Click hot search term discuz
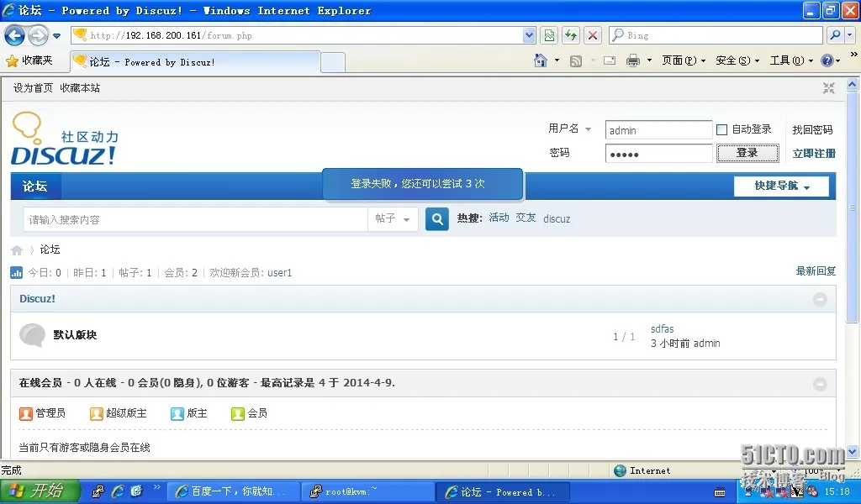This screenshot has height=504, width=861. tap(557, 219)
